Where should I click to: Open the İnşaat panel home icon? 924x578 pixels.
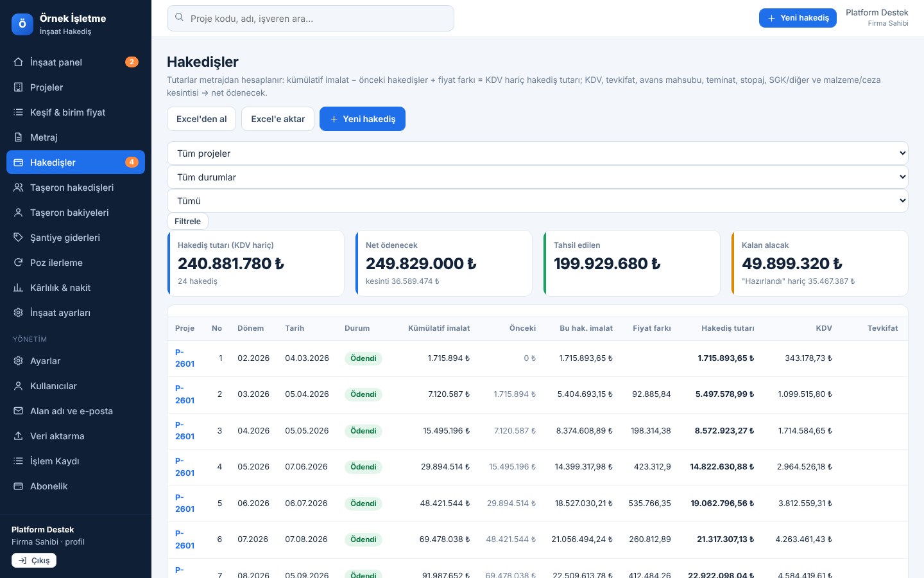click(18, 62)
